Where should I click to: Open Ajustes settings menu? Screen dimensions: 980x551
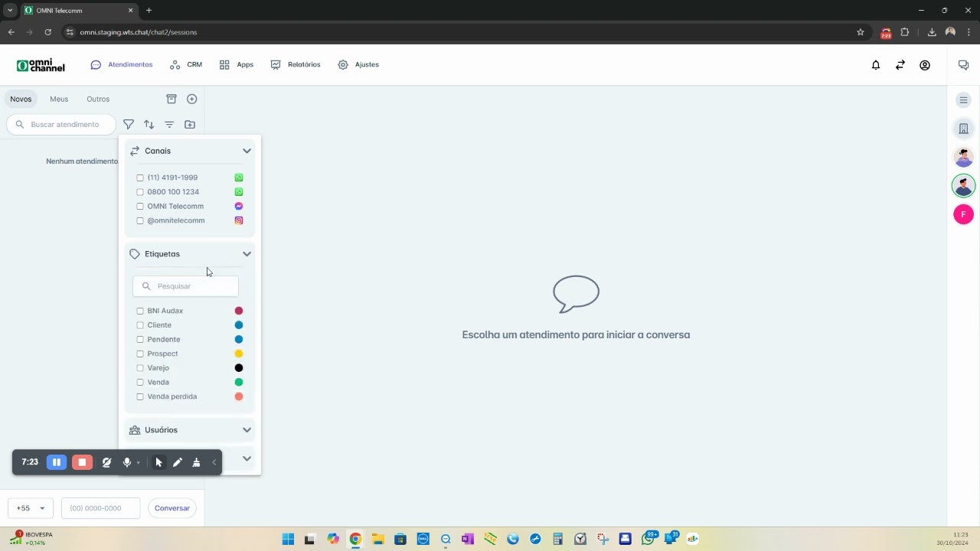358,65
